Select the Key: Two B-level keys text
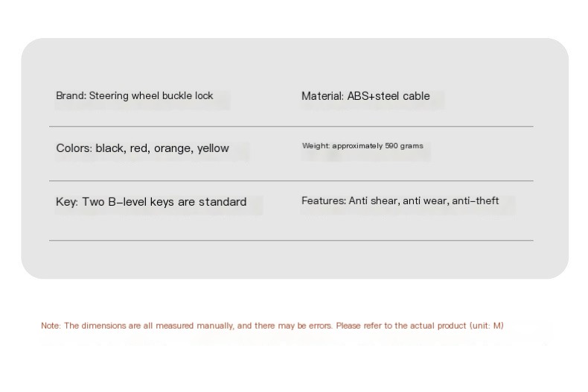Image resolution: width=588 pixels, height=392 pixels. coord(150,202)
